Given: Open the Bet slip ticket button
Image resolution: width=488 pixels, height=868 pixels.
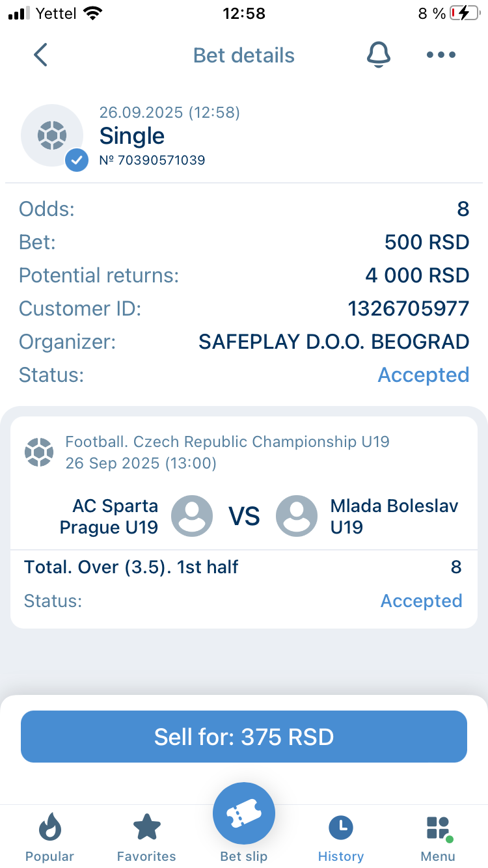Looking at the screenshot, I should pyautogui.click(x=244, y=814).
